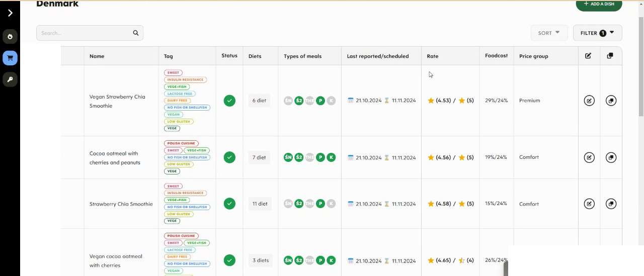
Task: Click the Tag column header
Action: tap(168, 56)
